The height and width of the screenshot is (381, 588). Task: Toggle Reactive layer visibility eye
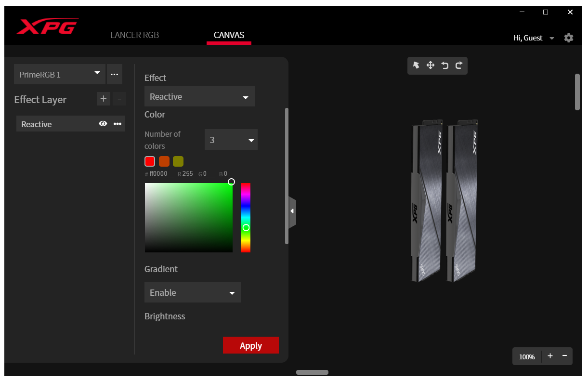click(103, 124)
